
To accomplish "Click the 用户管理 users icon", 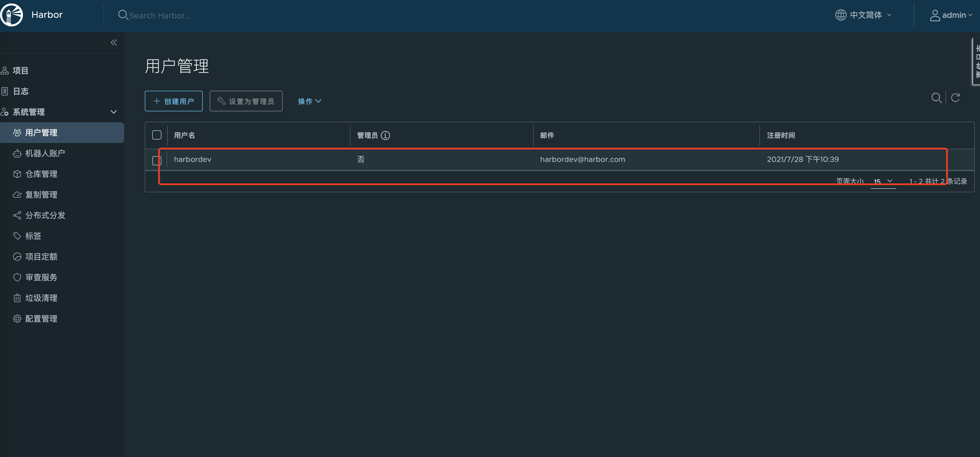I will coord(17,133).
